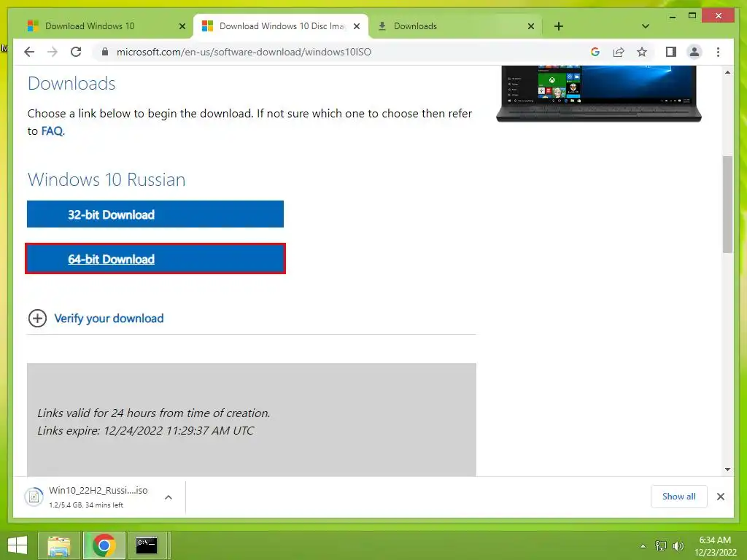Click the Google icon in address bar

coord(595,52)
